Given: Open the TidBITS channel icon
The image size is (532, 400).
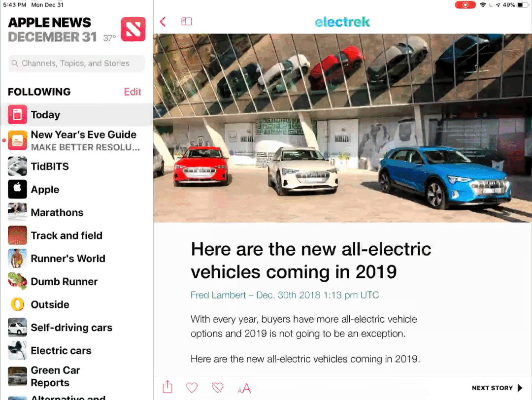Looking at the screenshot, I should tap(17, 166).
